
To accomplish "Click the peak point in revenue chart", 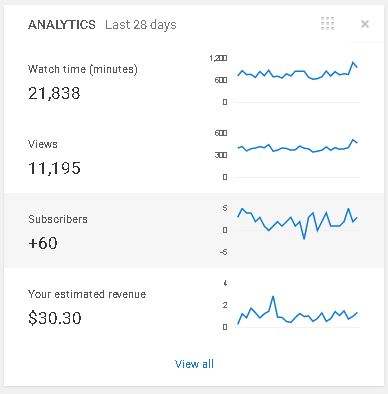I will coord(273,296).
